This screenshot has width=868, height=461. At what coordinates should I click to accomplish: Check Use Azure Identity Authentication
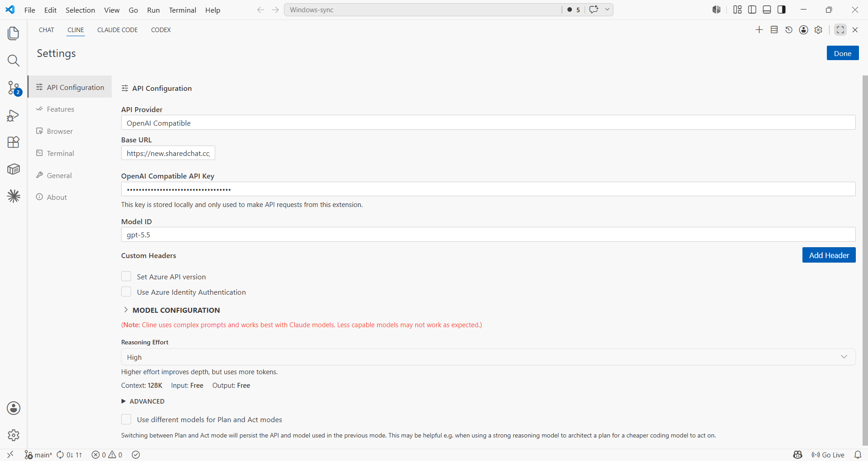(x=126, y=292)
